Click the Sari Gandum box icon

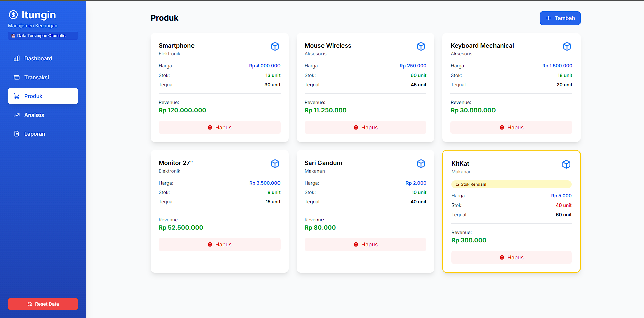(x=421, y=164)
